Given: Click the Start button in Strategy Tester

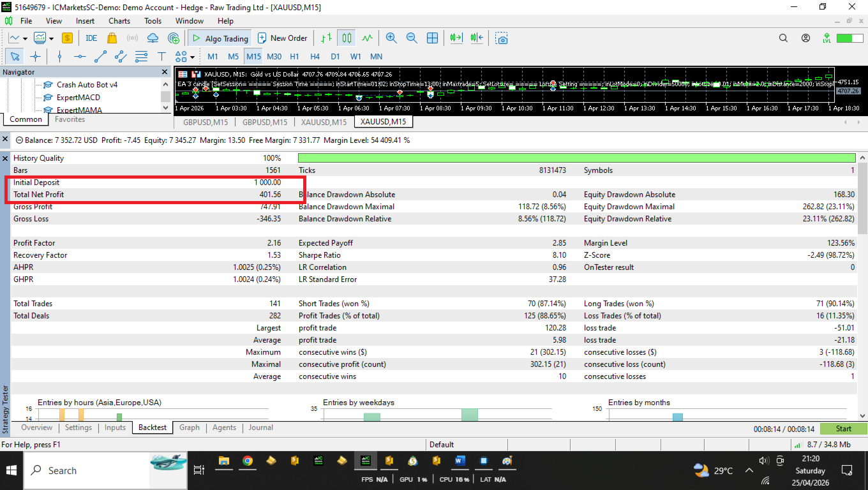Looking at the screenshot, I should pos(844,429).
